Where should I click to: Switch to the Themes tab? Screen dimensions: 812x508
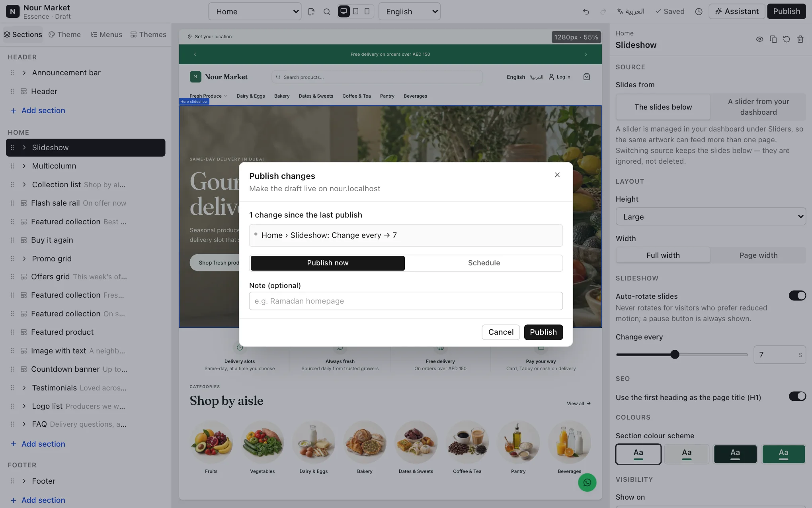148,35
